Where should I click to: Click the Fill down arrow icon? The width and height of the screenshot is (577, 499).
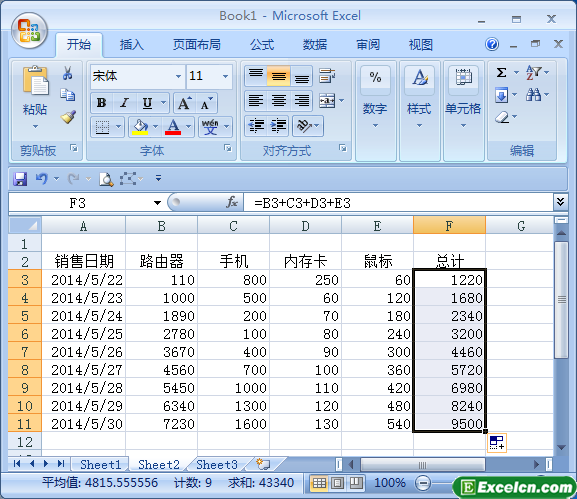click(x=502, y=95)
